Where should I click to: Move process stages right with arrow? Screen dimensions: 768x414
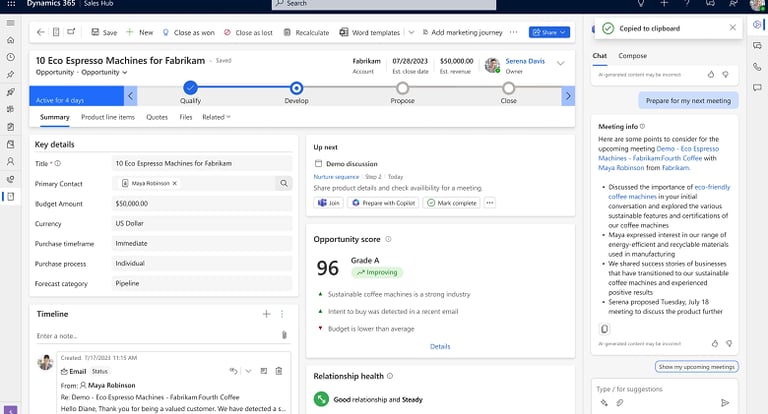[568, 96]
